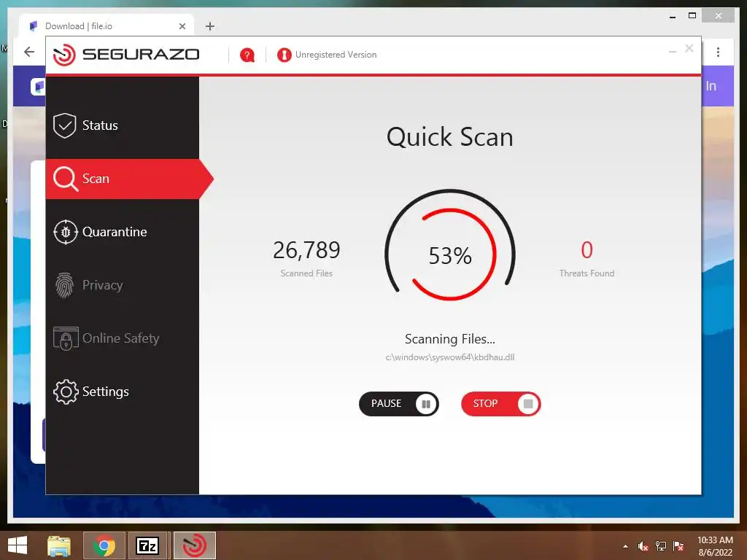Close the file.io browser tab

(182, 26)
